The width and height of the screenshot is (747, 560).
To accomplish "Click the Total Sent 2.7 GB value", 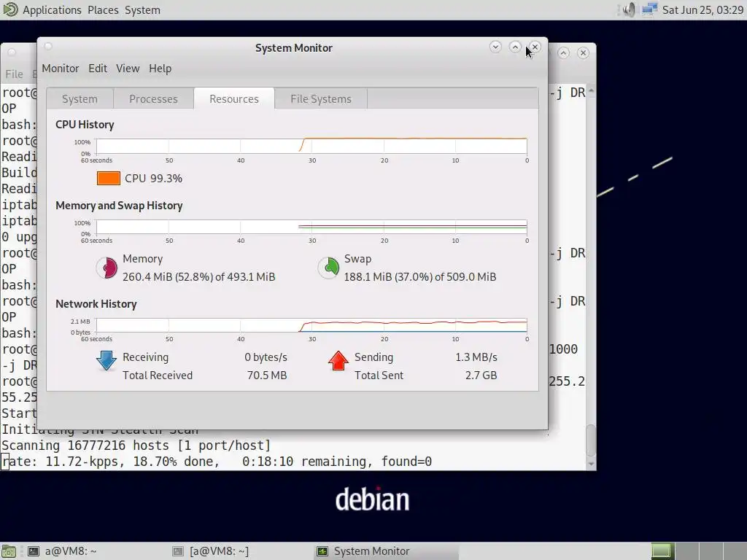I will (481, 376).
